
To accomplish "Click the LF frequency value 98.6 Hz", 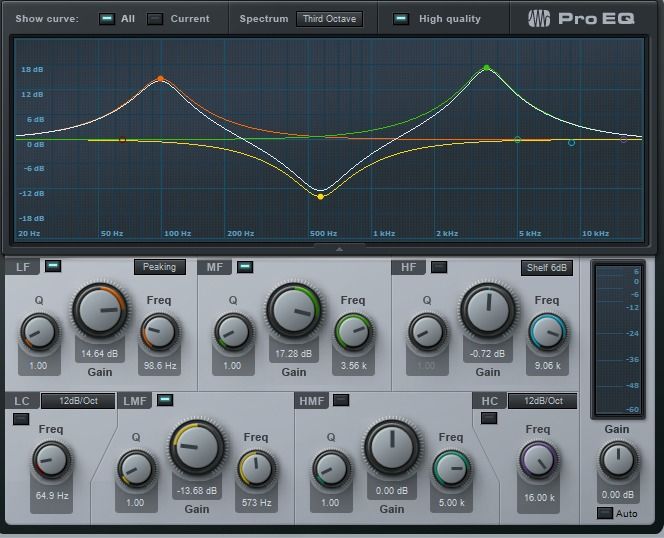I will 159,366.
